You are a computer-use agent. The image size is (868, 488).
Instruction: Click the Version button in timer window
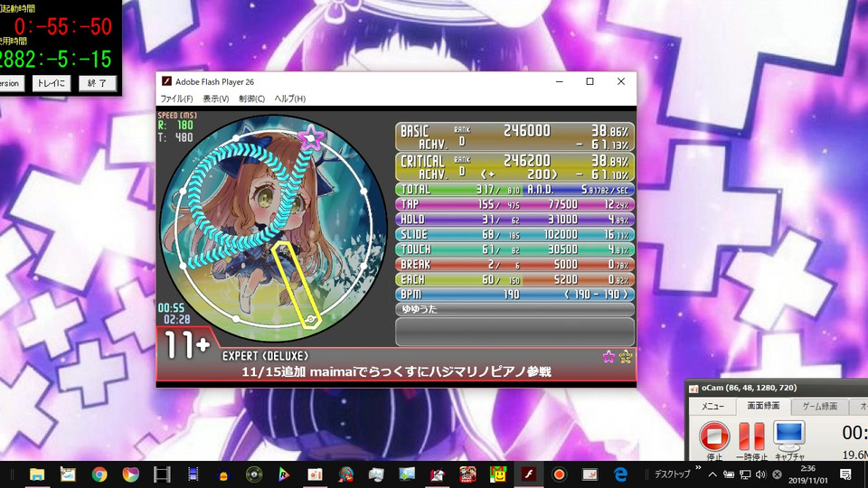coord(11,83)
